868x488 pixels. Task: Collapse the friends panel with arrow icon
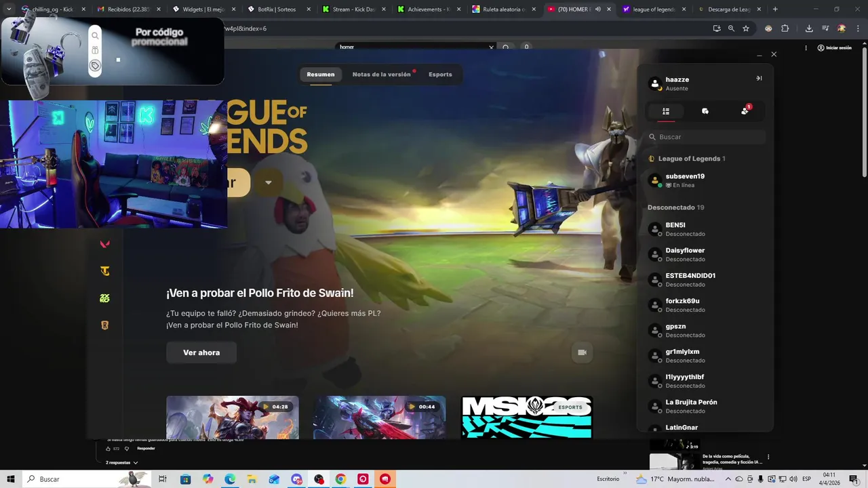point(759,78)
